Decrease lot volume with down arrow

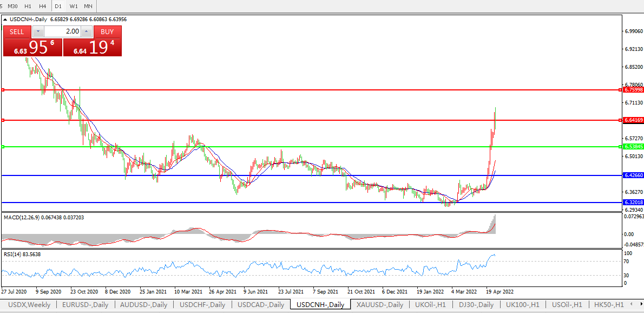tap(38, 31)
